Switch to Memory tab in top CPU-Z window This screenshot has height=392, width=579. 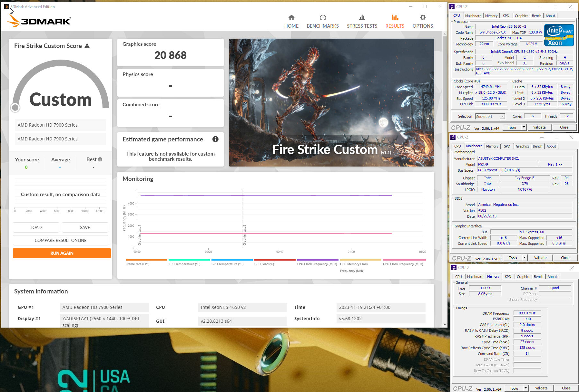click(x=491, y=16)
